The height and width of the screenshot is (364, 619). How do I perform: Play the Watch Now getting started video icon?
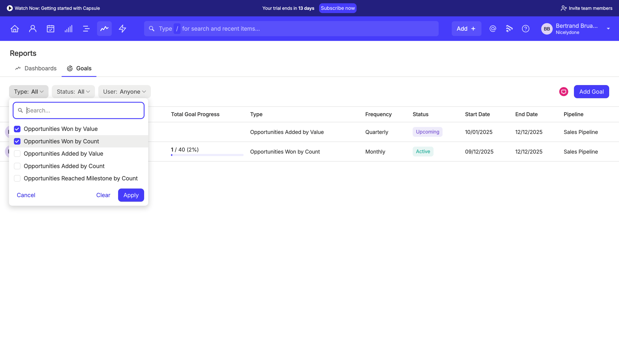point(10,8)
